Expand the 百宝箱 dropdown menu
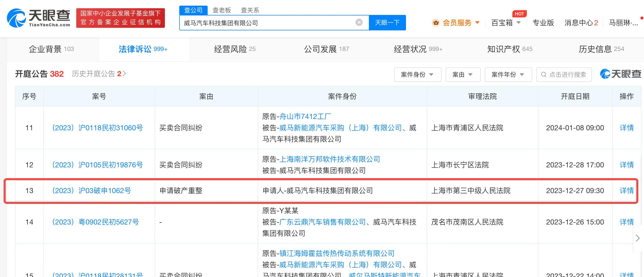644x277 pixels. (519, 23)
